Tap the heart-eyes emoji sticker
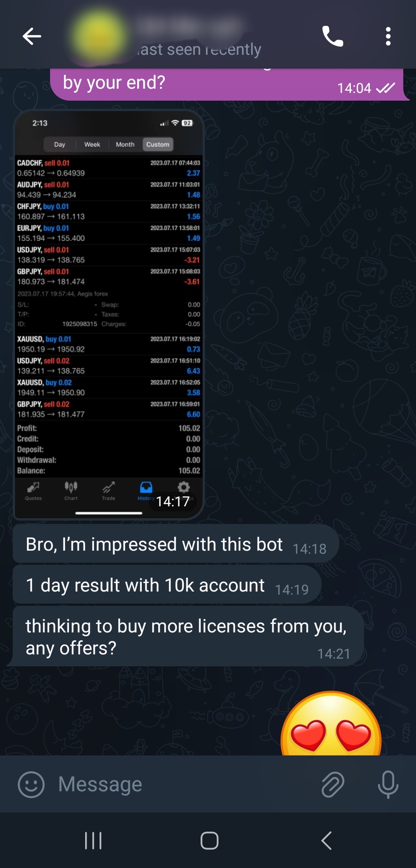The height and width of the screenshot is (868, 416). pyautogui.click(x=331, y=724)
